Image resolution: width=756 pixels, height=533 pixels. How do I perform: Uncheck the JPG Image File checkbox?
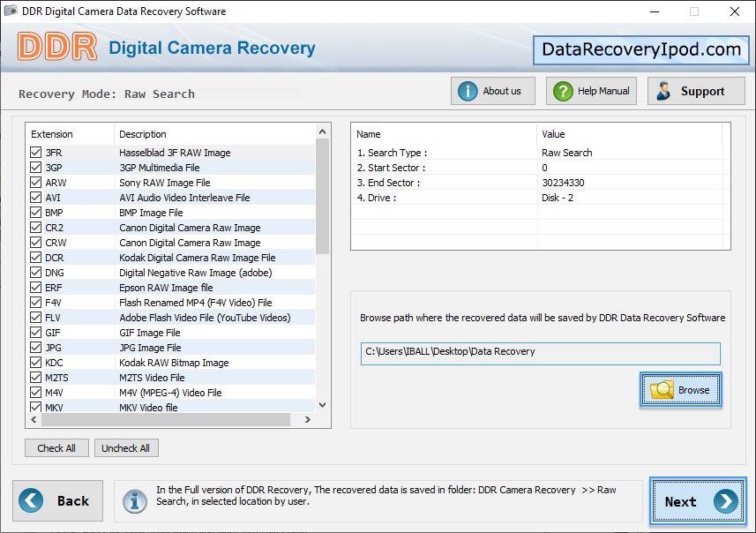pyautogui.click(x=35, y=348)
